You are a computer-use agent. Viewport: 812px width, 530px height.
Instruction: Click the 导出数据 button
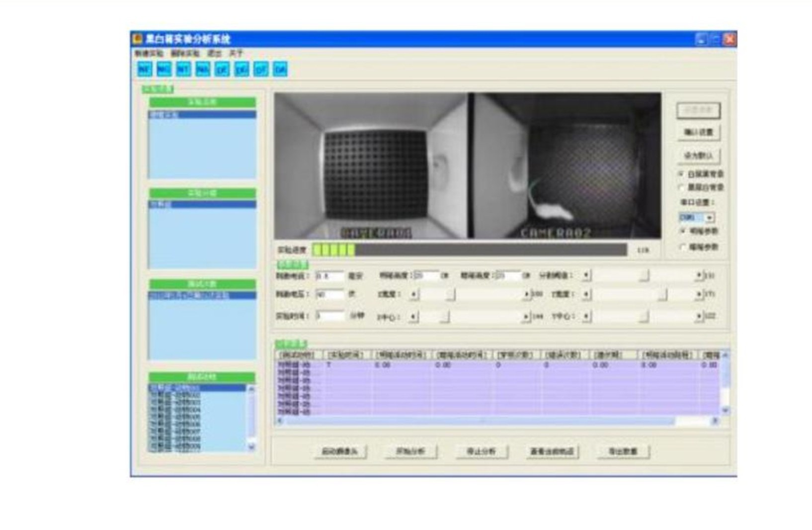tap(623, 451)
